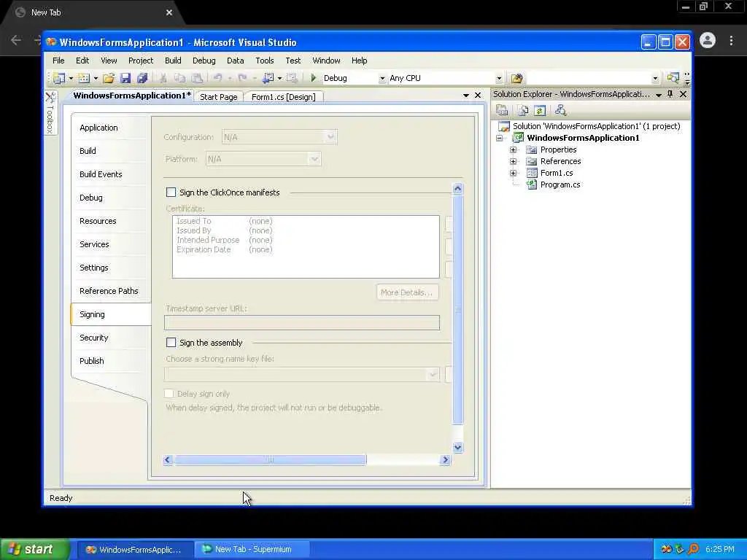Open the Solution Explorer window position dropdown
Viewport: 747px width, 560px height.
(x=659, y=95)
